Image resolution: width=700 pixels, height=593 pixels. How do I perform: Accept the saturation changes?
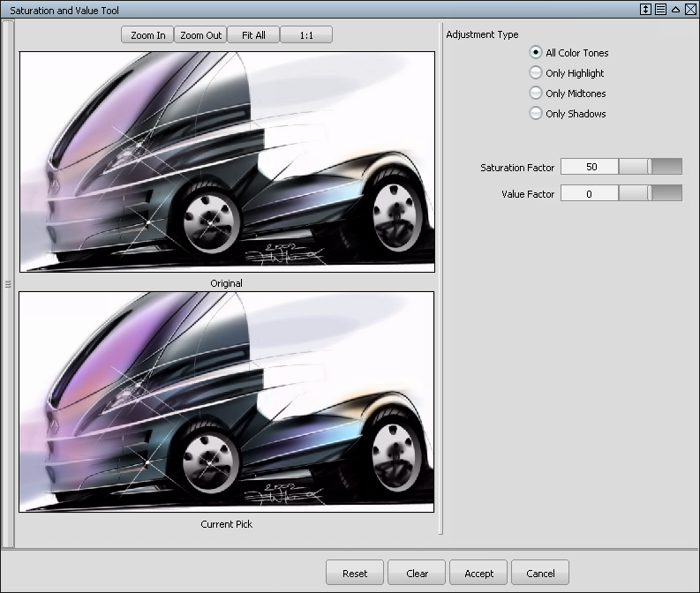click(x=478, y=573)
